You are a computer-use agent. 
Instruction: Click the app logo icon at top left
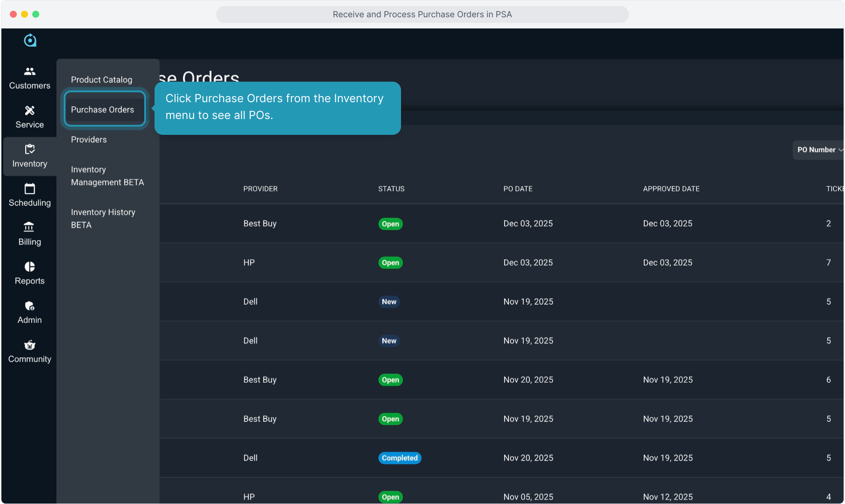[x=30, y=41]
